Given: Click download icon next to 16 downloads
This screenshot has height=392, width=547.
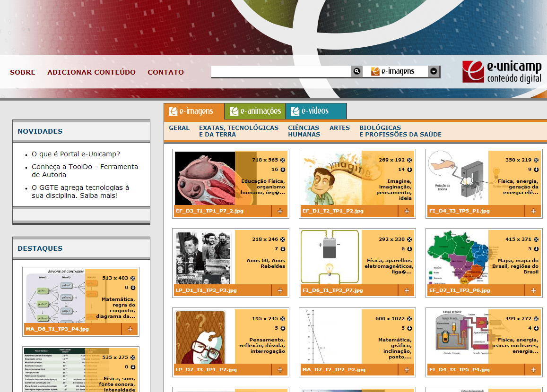Looking at the screenshot, I should pos(283,170).
